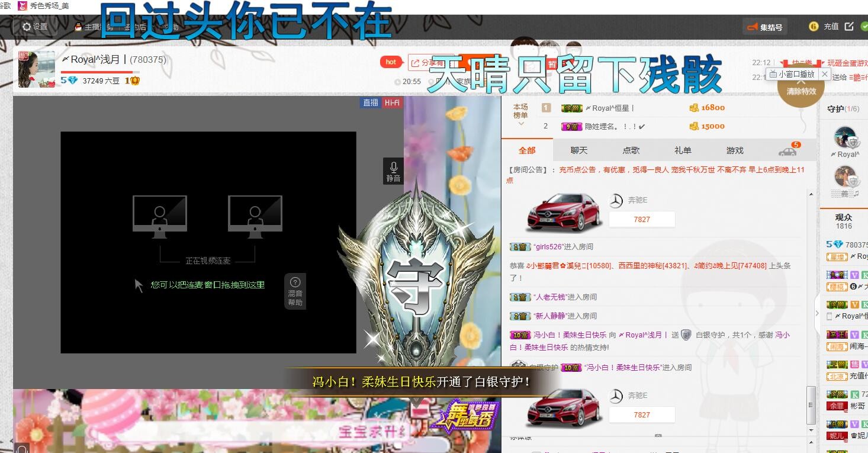Switch to the 游戏 tab

click(735, 150)
